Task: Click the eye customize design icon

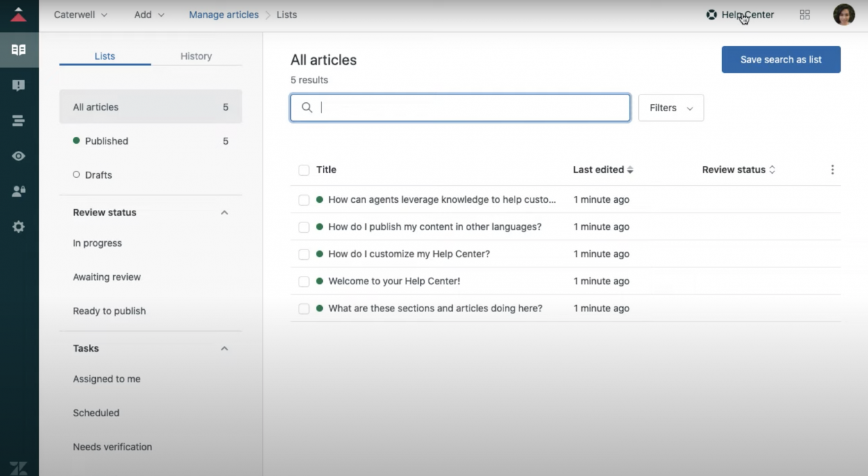Action: point(19,156)
